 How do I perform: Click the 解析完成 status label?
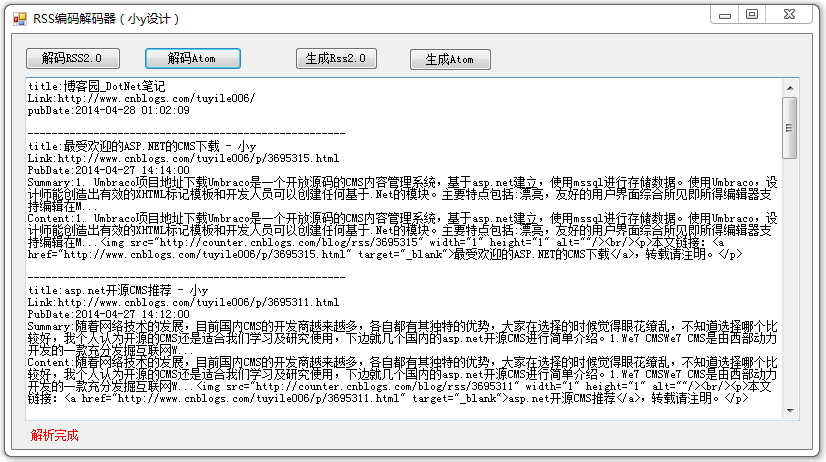[54, 435]
